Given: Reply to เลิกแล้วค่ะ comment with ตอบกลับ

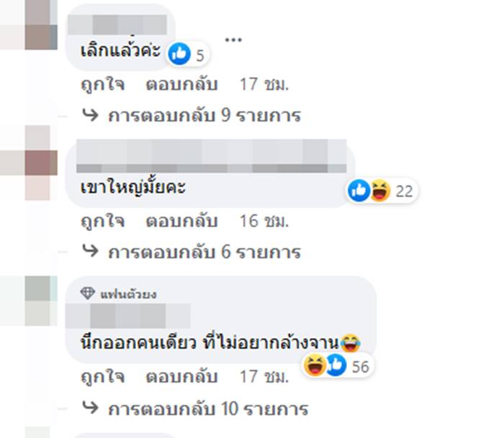Looking at the screenshot, I should [x=182, y=85].
